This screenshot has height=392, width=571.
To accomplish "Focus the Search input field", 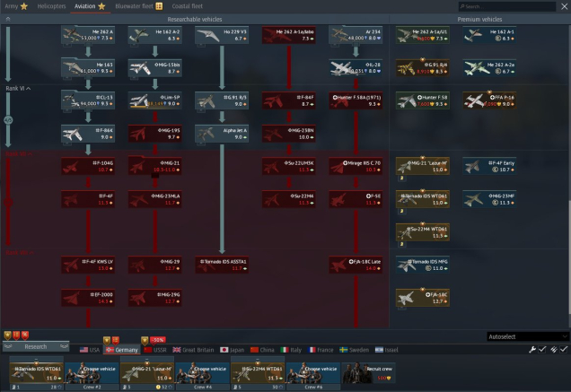I will point(507,6).
